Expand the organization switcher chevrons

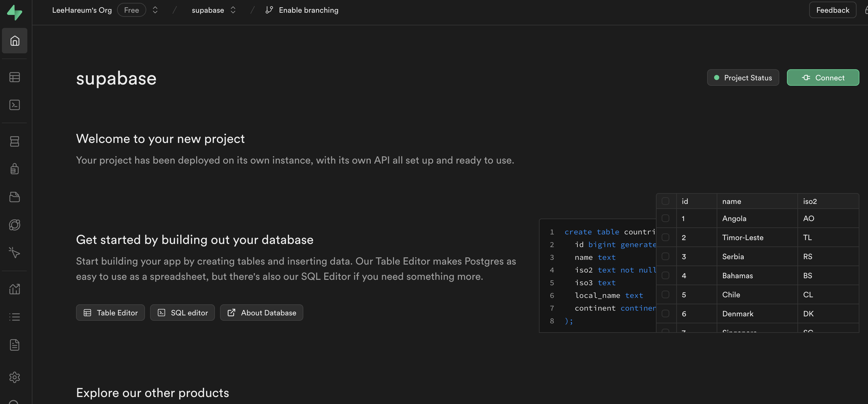(155, 10)
